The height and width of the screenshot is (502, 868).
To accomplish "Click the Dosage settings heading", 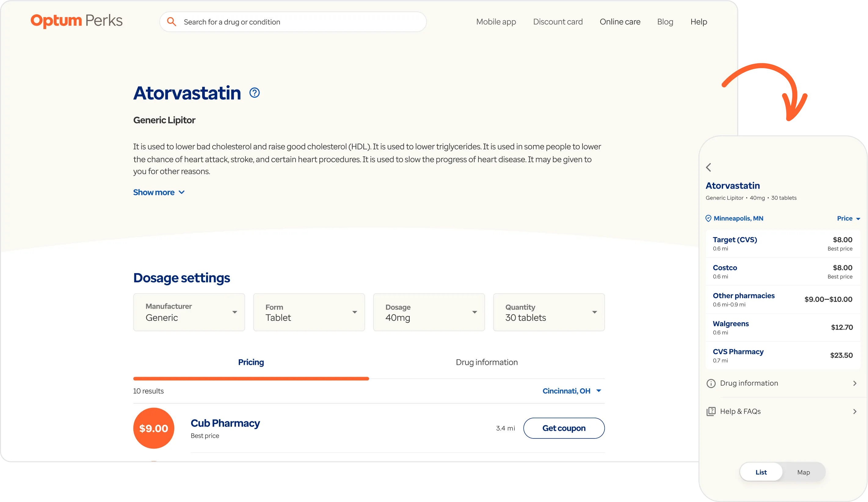I will [182, 278].
